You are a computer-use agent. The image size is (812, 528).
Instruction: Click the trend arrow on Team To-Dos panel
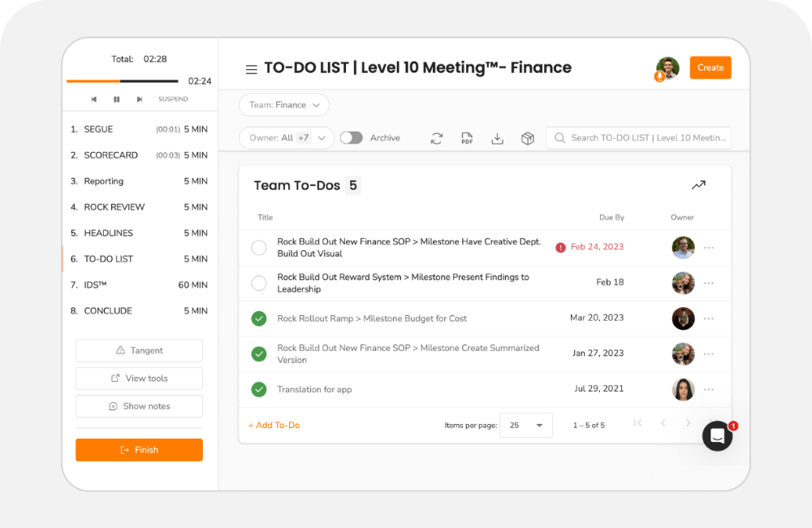[x=698, y=184]
